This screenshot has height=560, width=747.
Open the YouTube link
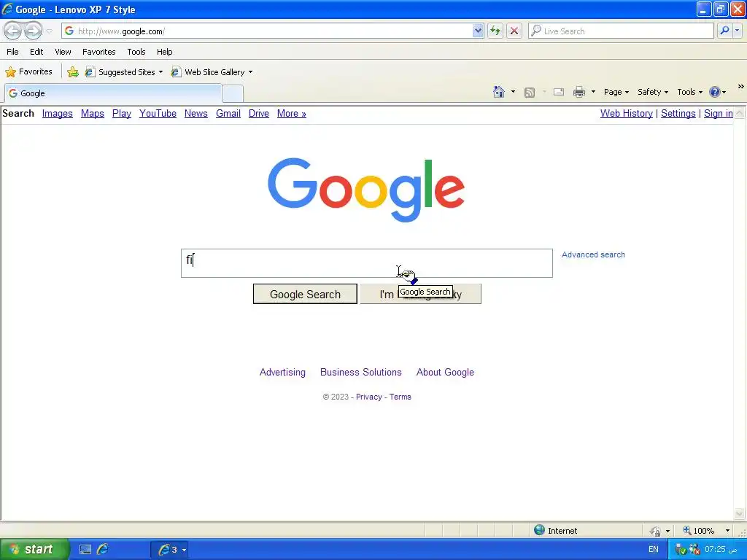coord(158,113)
